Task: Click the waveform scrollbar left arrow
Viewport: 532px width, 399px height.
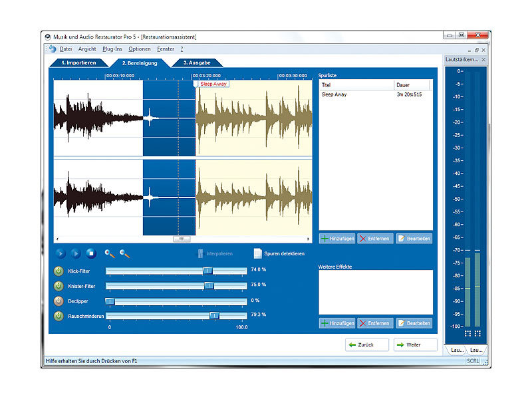Action: pyautogui.click(x=57, y=239)
